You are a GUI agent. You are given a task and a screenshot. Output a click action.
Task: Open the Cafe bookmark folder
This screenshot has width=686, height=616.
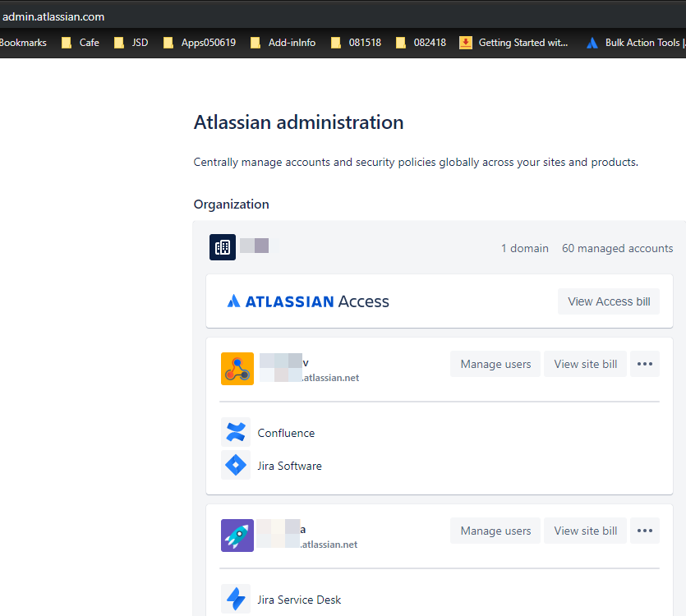pos(81,43)
